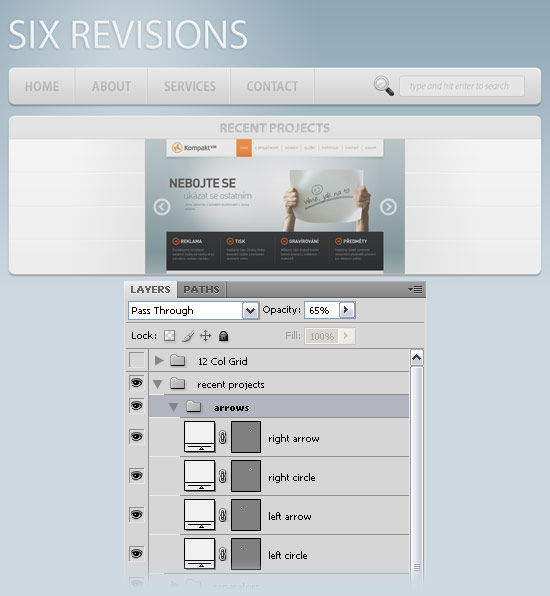Toggle lock transparent pixels icon
Viewport: 550px width, 596px height.
point(170,336)
